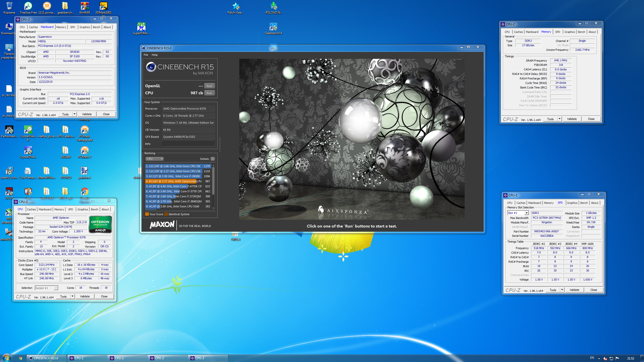Select ranking row 6C/12T @ 3.30 GHz i7-3930K
This screenshot has height=362, width=644.
pos(178,176)
